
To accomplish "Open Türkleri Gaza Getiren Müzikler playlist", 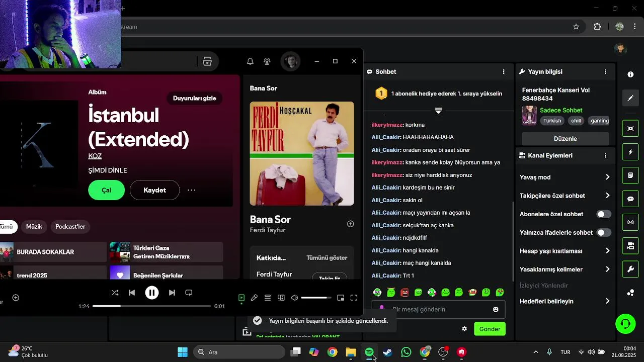I will click(167, 252).
